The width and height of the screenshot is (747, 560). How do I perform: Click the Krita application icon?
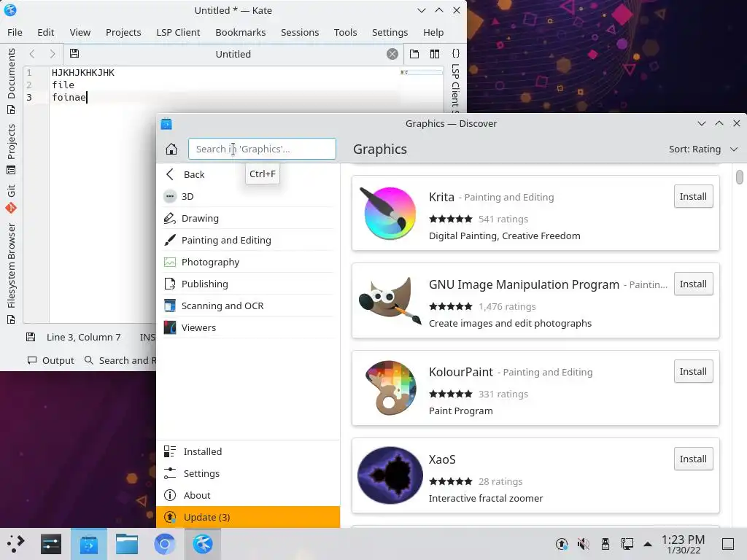[x=390, y=213]
